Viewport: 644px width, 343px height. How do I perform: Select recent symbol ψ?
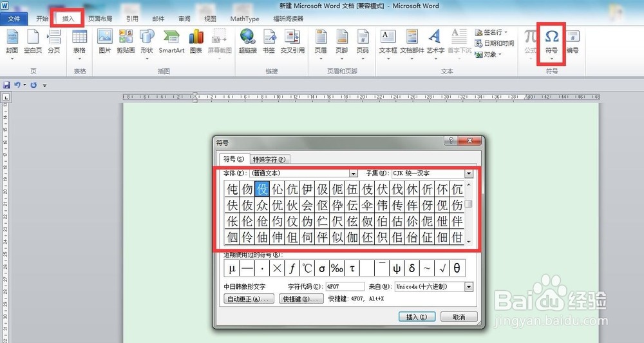[397, 269]
